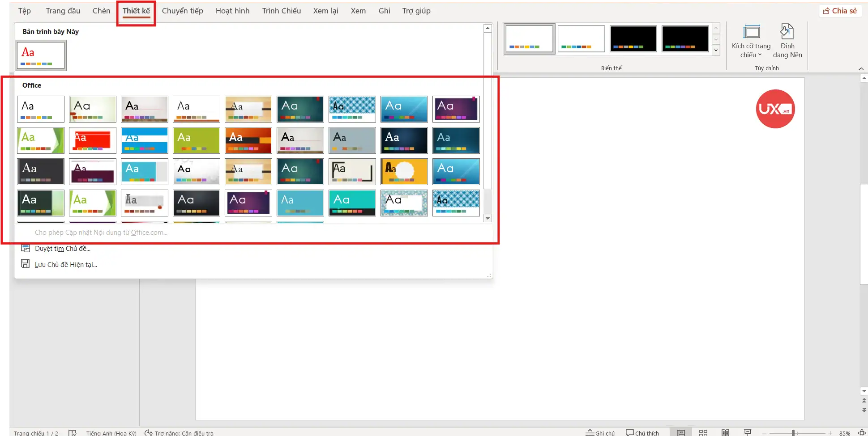Click Lưu Chủ đề Hiện tại…
The width and height of the screenshot is (868, 436).
65,264
